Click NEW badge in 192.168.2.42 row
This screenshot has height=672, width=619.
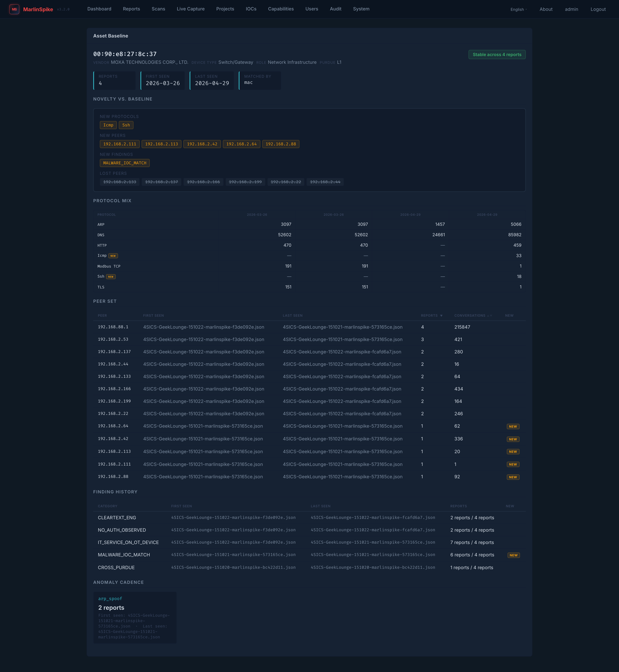pos(513,439)
